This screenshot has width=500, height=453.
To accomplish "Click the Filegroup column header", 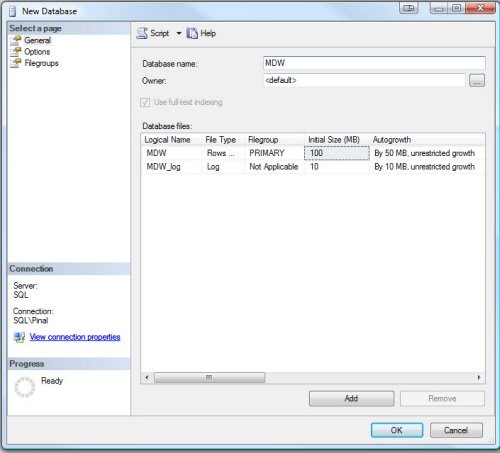I will coord(274,140).
